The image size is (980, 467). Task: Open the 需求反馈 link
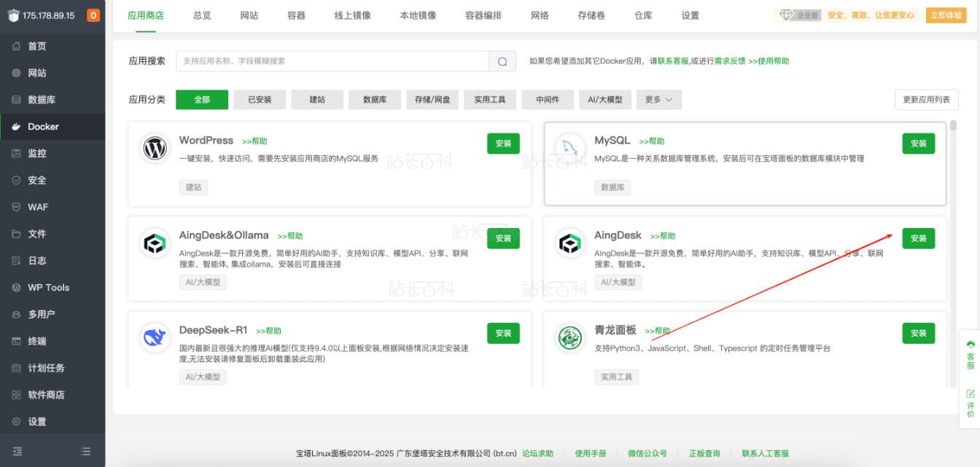[x=730, y=61]
